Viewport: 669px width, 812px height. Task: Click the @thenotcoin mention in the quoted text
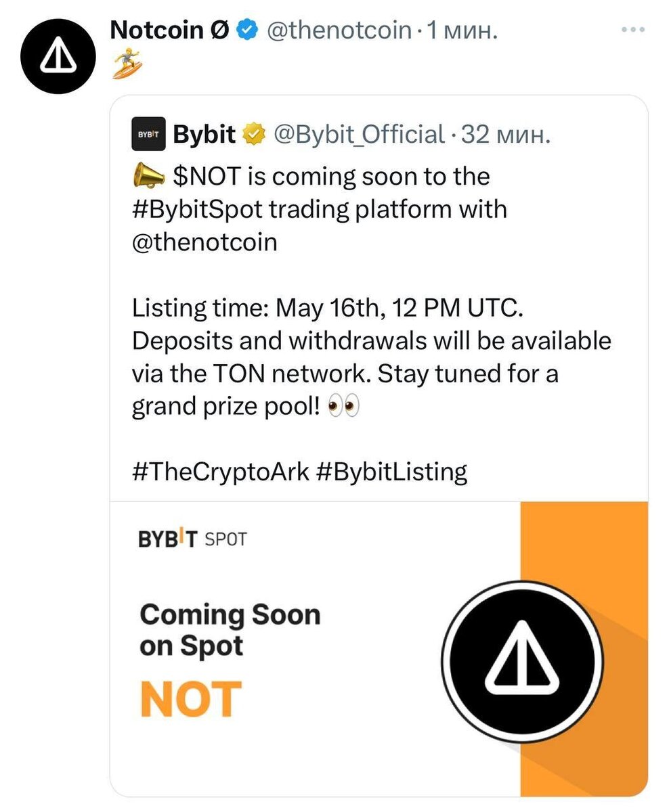pyautogui.click(x=204, y=242)
